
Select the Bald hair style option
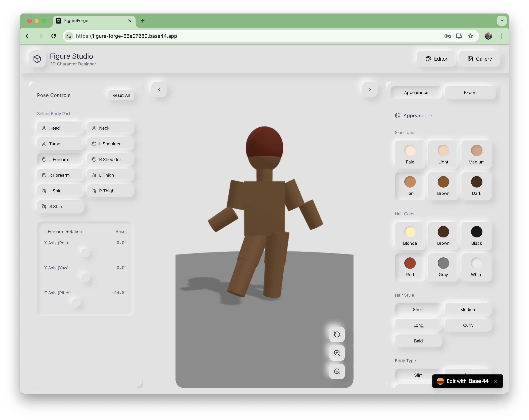(x=418, y=341)
